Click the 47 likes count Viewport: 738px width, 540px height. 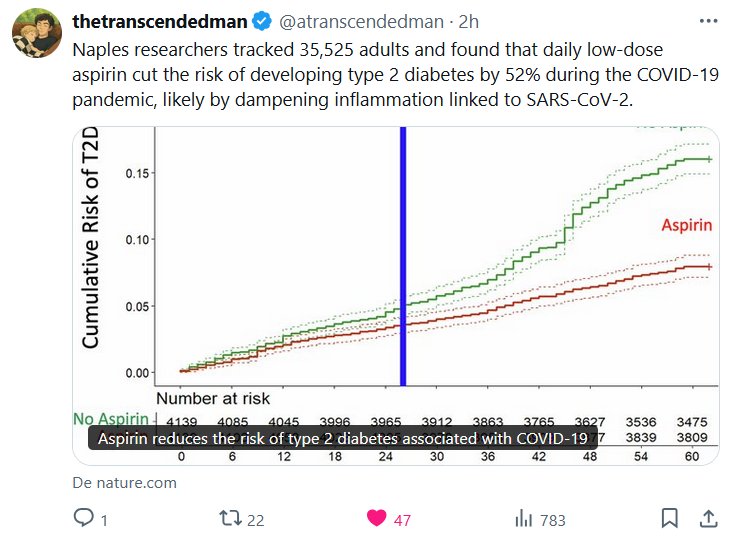(402, 519)
